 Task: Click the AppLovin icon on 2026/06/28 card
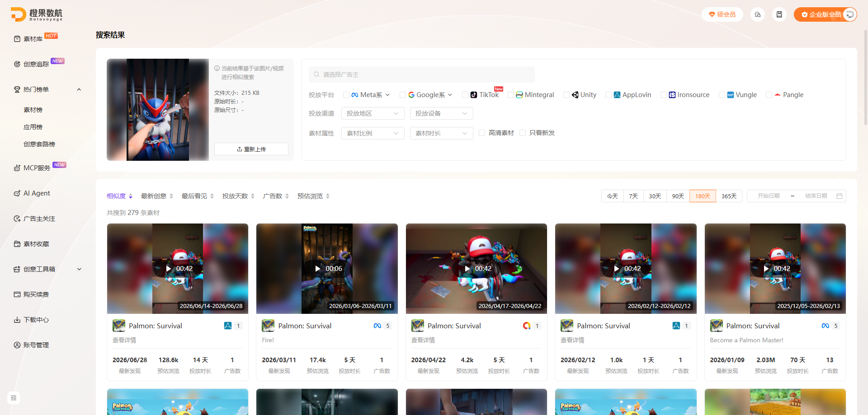(228, 326)
